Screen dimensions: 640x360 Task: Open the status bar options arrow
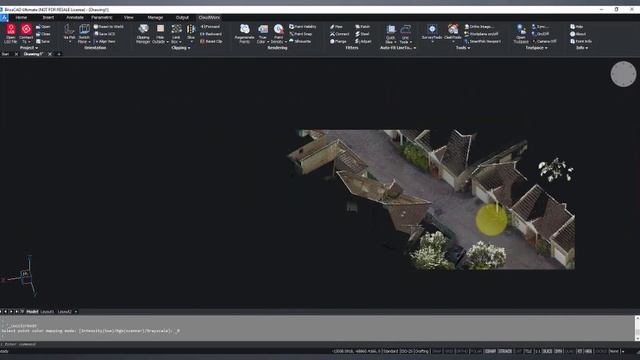click(623, 351)
